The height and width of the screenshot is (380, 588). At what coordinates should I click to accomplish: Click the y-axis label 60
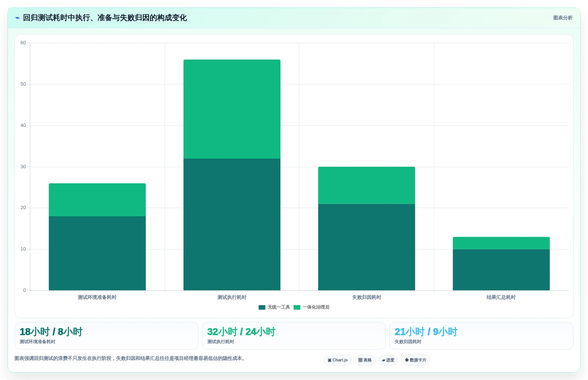[x=23, y=43]
